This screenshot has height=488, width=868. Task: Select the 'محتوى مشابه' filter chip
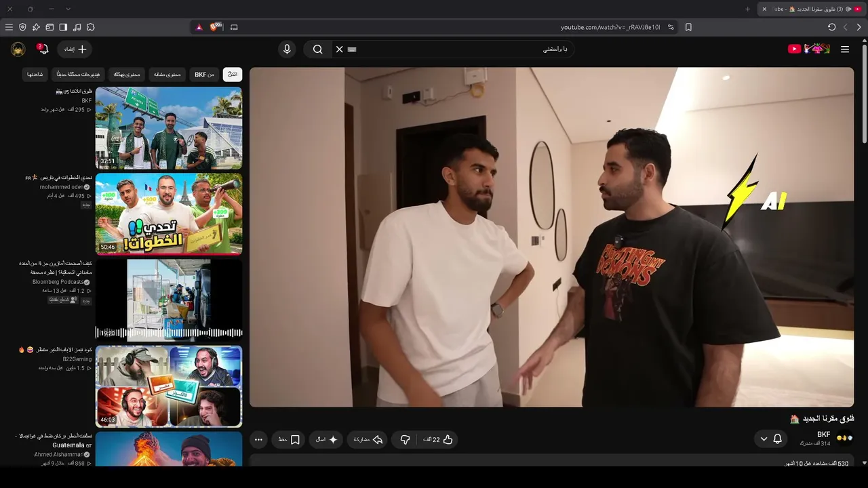click(167, 75)
